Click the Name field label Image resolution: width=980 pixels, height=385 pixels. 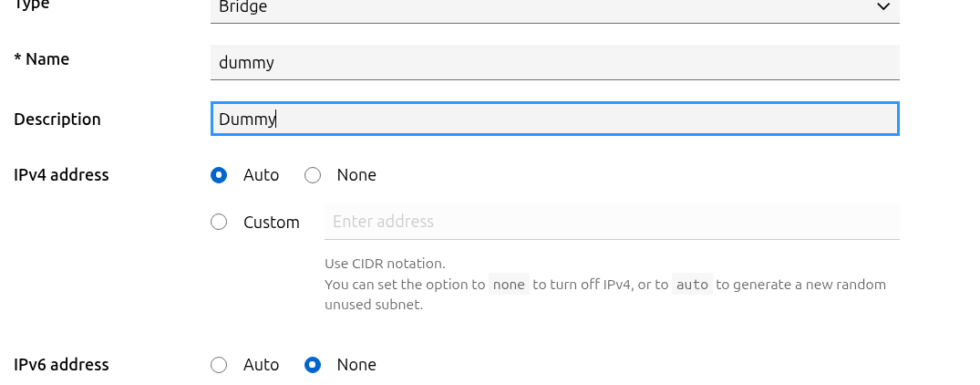[x=42, y=59]
